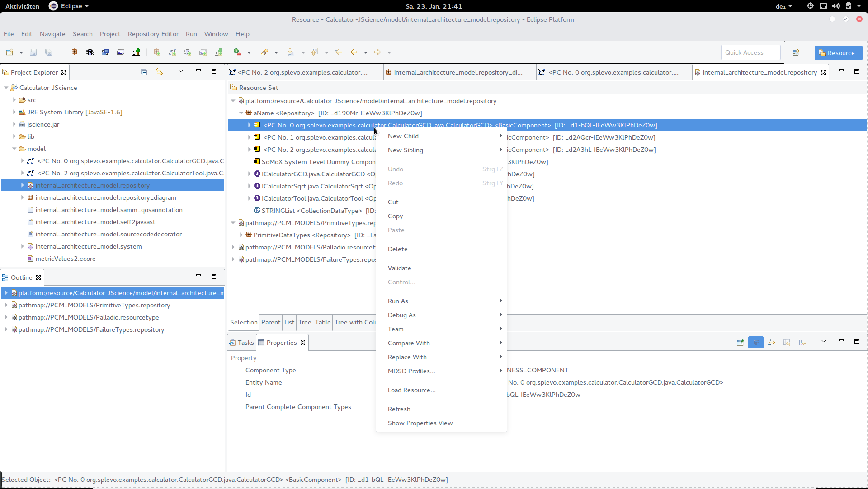Choose Delete in context menu
868x489 pixels.
(x=441, y=249)
